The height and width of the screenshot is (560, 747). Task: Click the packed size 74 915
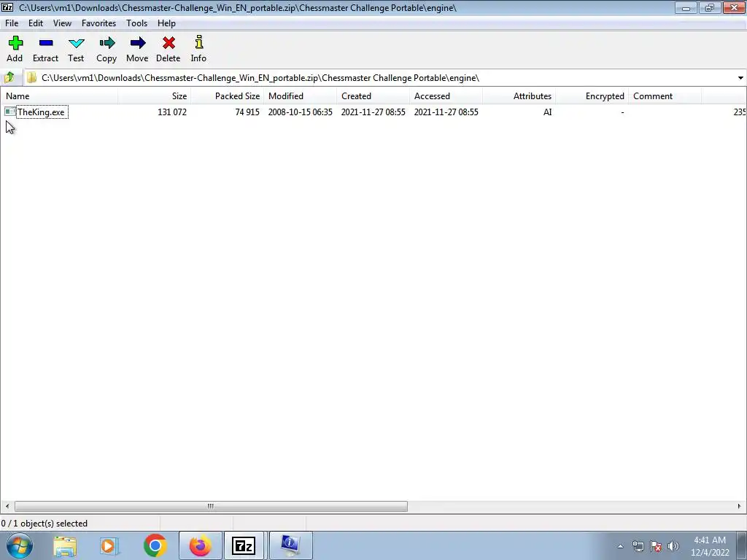(247, 112)
